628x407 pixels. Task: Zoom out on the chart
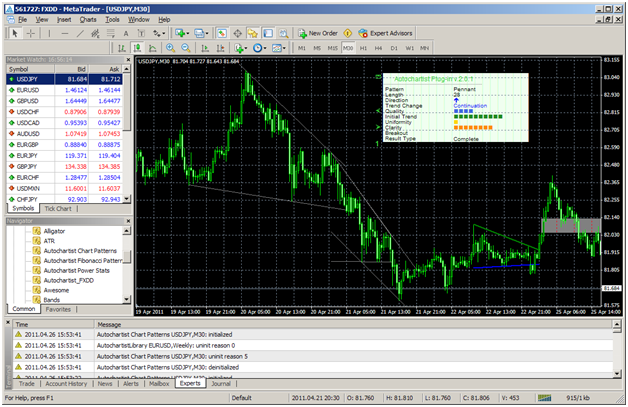click(186, 48)
